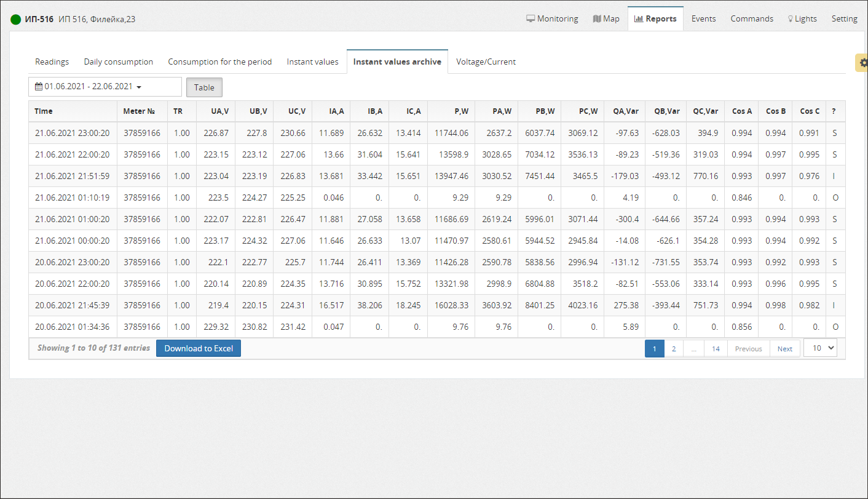868x499 pixels.
Task: Select the Instant values tab
Action: (x=312, y=62)
